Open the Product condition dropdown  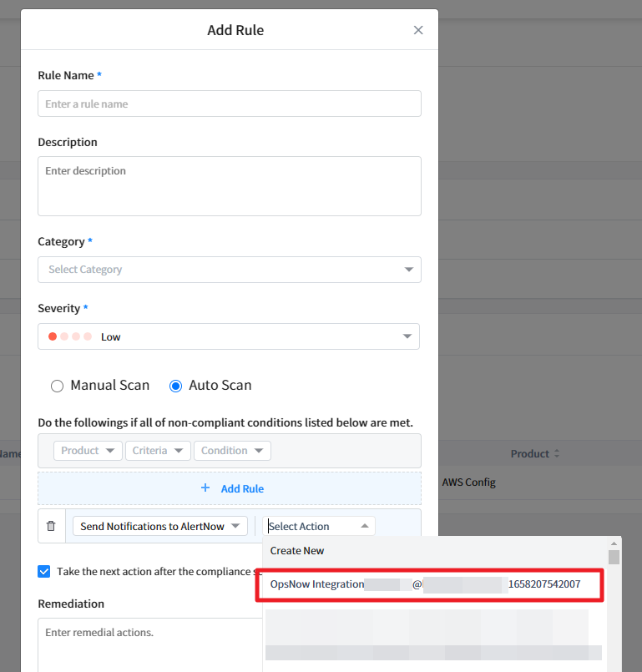pyautogui.click(x=88, y=451)
